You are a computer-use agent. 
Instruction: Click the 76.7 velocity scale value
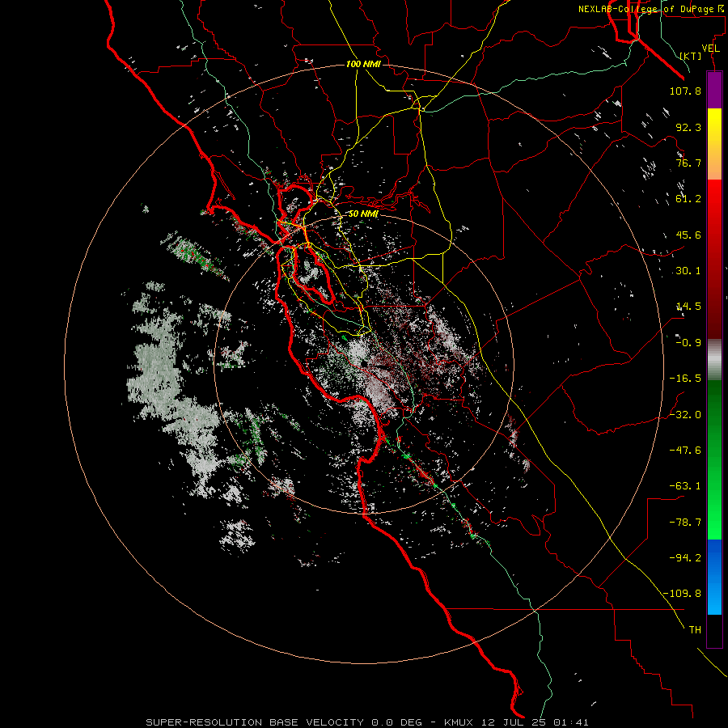click(x=688, y=163)
